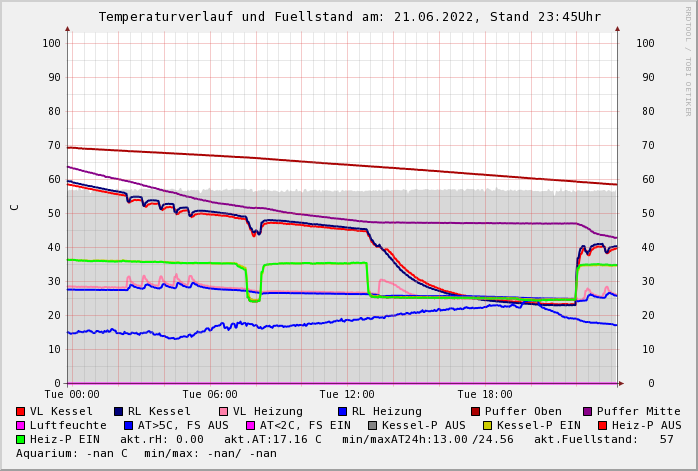Screen dimensions: 698x471
Task: Select the purple Puffer Mitte legend swatch
Action: point(588,411)
